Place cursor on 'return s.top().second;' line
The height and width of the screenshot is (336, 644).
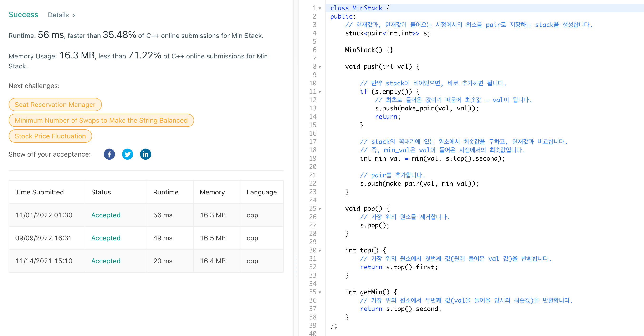pyautogui.click(x=401, y=309)
